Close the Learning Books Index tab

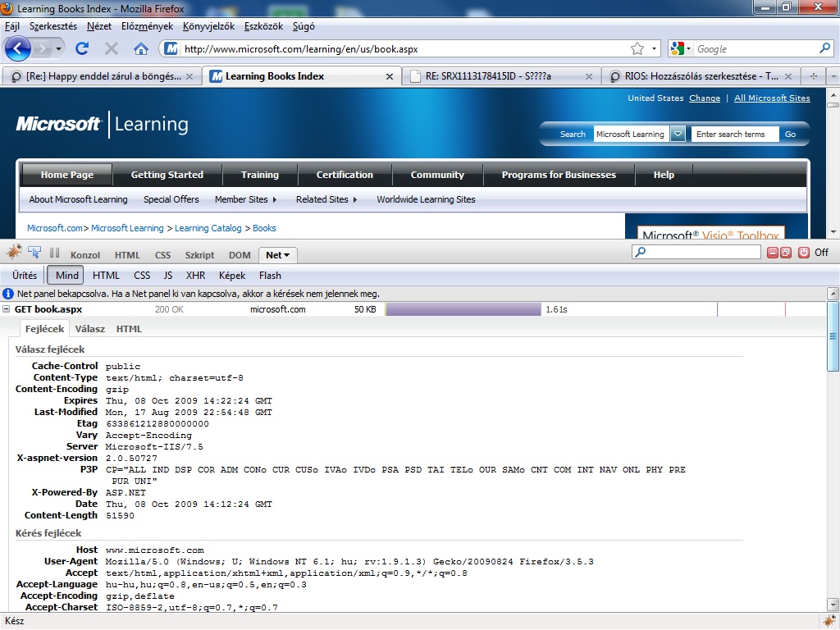[x=390, y=76]
